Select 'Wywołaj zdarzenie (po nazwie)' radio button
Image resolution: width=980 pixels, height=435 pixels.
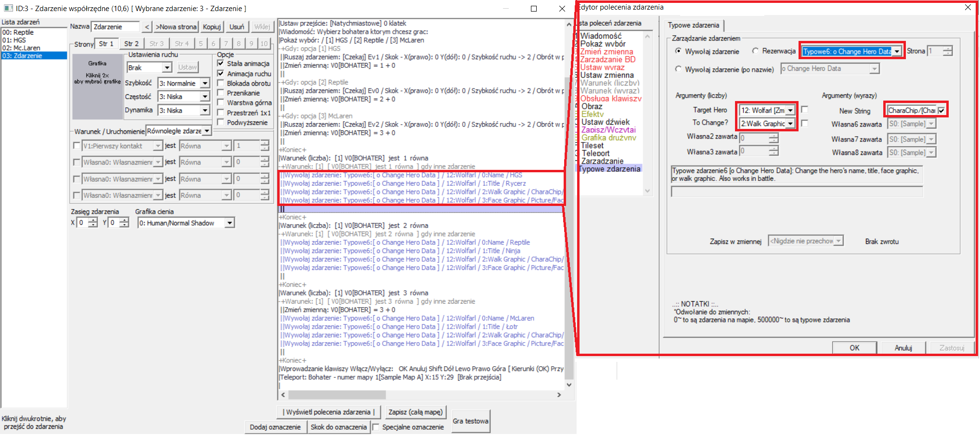pyautogui.click(x=678, y=69)
